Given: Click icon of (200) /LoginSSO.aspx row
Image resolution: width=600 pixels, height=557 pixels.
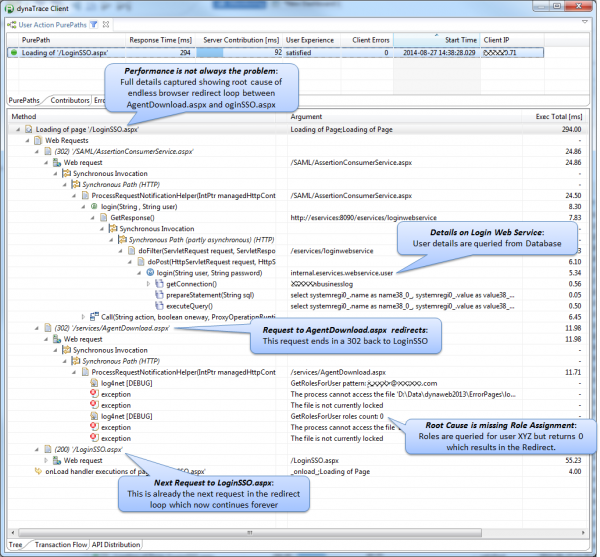Looking at the screenshot, I should click(x=47, y=450).
